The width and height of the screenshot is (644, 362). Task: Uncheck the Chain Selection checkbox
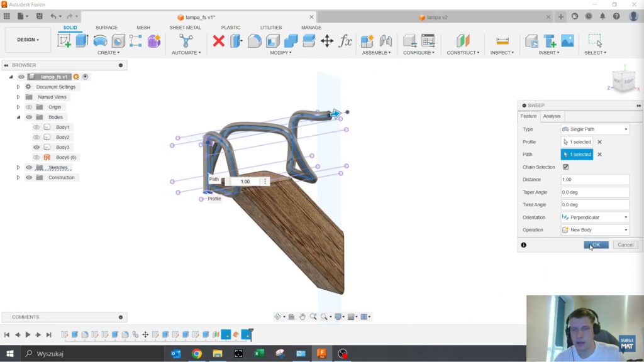[565, 167]
